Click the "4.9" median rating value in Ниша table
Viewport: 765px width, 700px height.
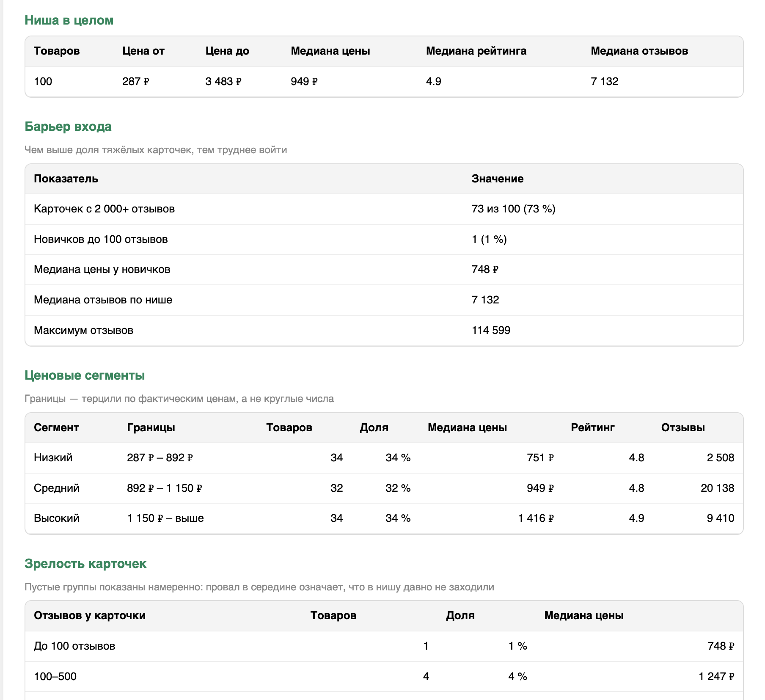(x=433, y=82)
